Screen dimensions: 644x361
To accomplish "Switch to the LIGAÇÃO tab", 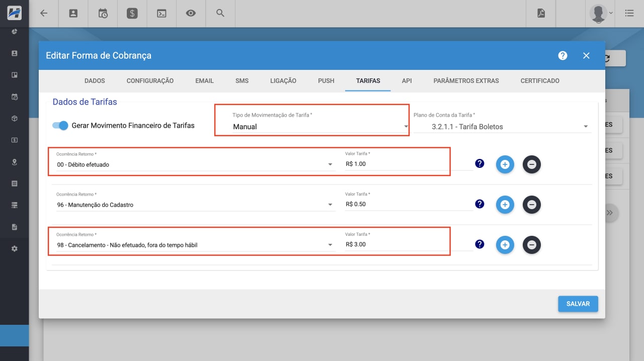I will point(283,80).
